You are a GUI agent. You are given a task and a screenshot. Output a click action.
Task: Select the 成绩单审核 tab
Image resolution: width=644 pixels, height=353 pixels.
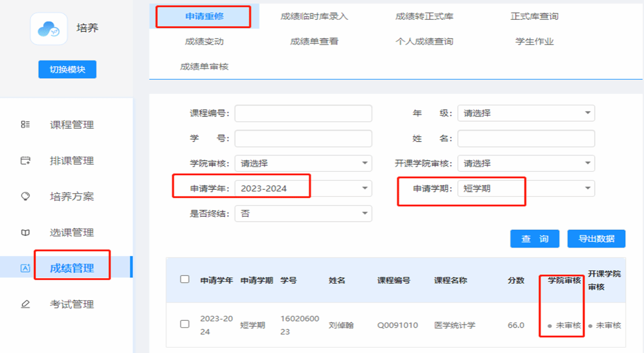tap(204, 67)
